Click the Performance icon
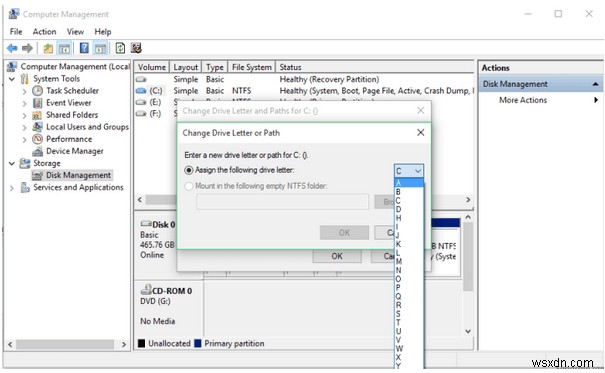 pos(37,139)
